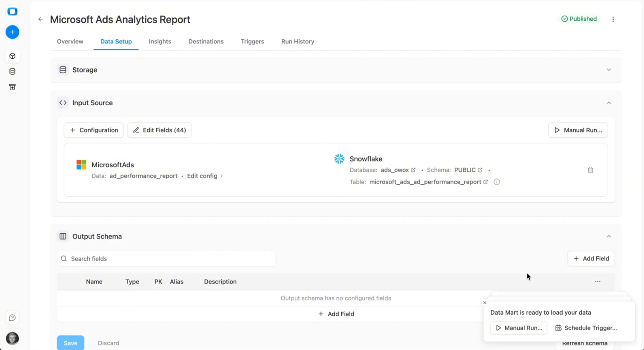Screen dimensions: 644x350
Task: Open the three-dot menu beside Published
Action: [x=613, y=19]
